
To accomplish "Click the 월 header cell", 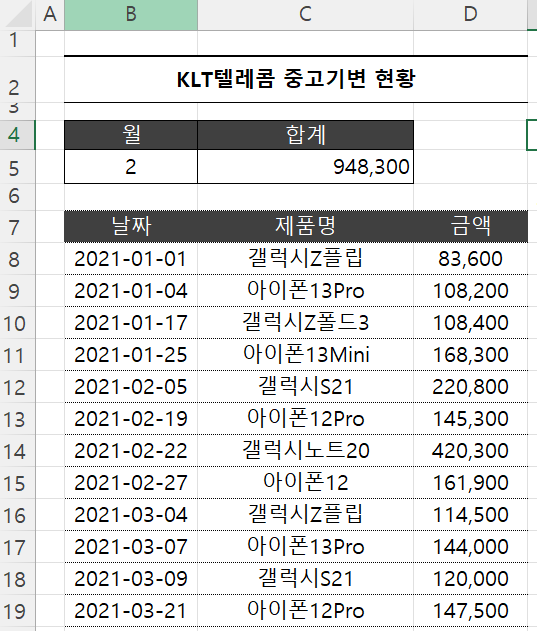I will 131,135.
